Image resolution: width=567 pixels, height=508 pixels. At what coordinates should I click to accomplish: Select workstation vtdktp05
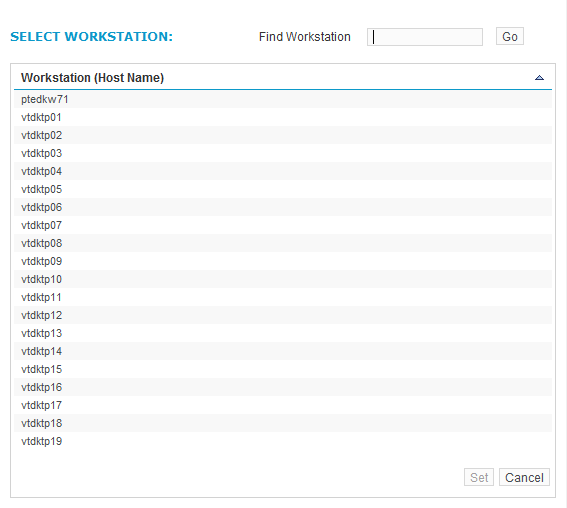click(x=283, y=189)
